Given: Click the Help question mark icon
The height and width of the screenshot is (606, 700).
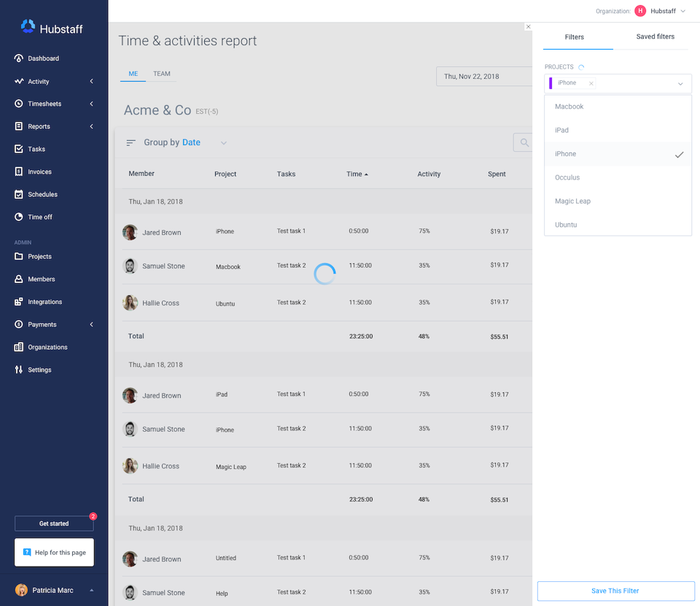Looking at the screenshot, I should [27, 553].
